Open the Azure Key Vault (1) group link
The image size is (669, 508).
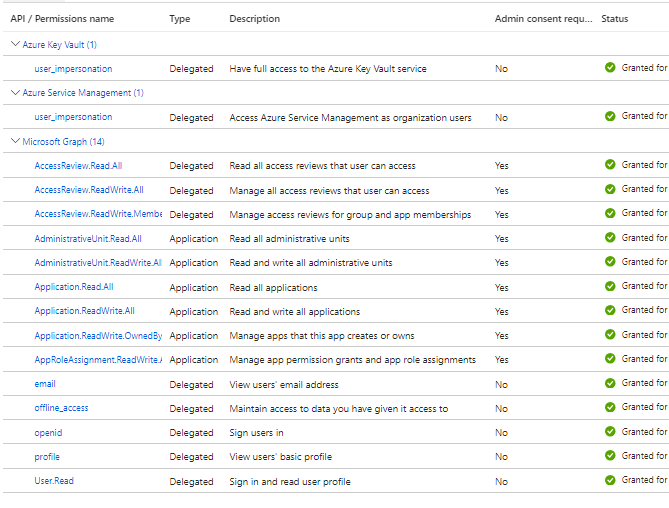click(60, 45)
